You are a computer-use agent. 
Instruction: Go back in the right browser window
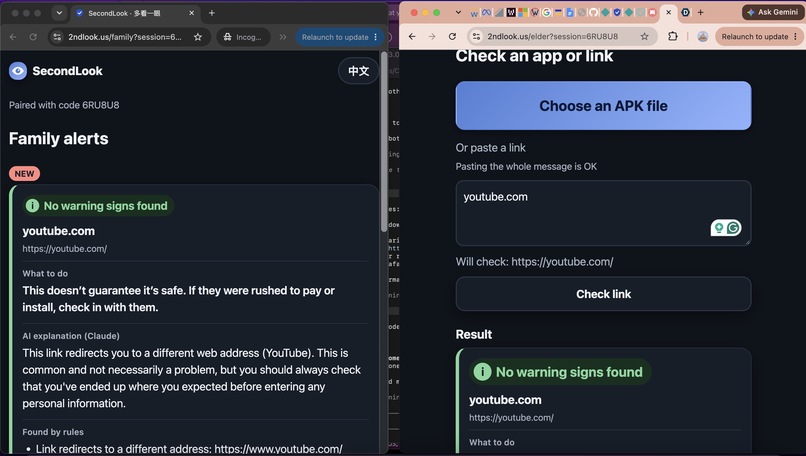[x=412, y=37]
